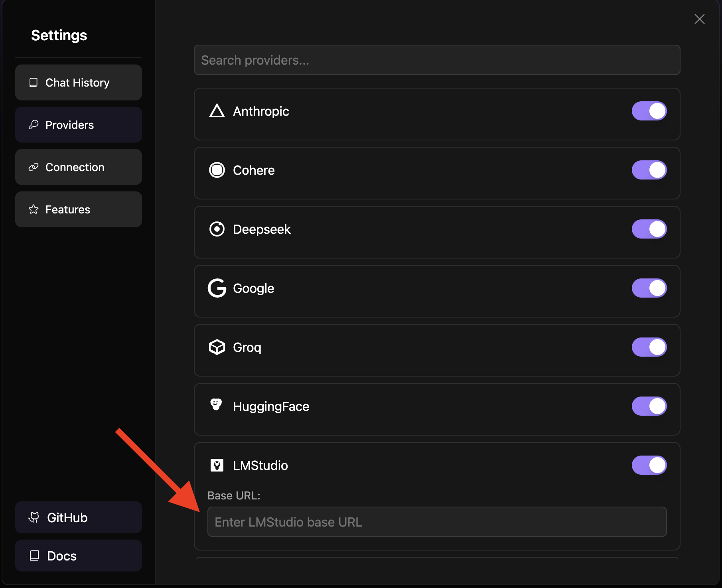Click the Groq provider icon

pyautogui.click(x=217, y=347)
